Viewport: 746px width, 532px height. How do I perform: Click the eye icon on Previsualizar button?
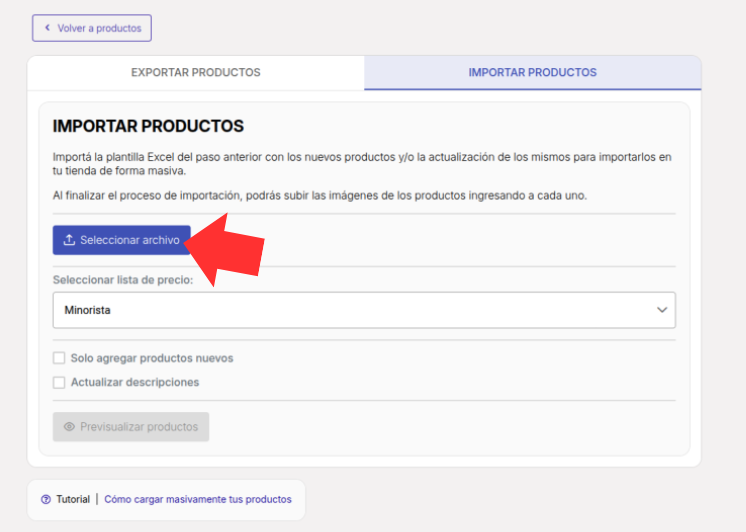point(69,426)
